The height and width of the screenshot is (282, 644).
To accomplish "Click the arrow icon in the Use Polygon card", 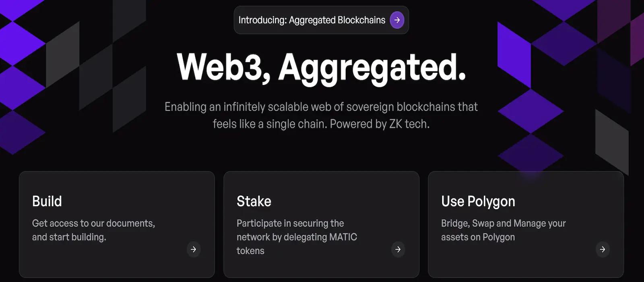I will [x=603, y=249].
